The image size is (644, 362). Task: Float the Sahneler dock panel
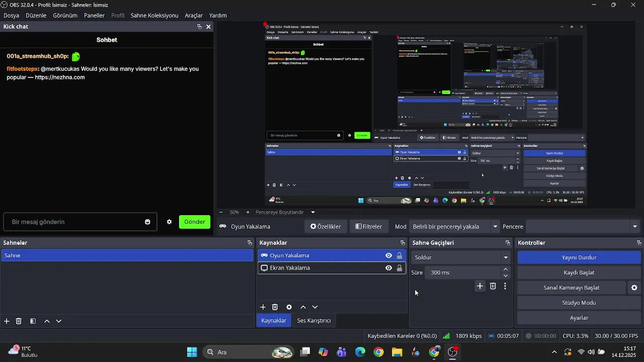tap(250, 243)
